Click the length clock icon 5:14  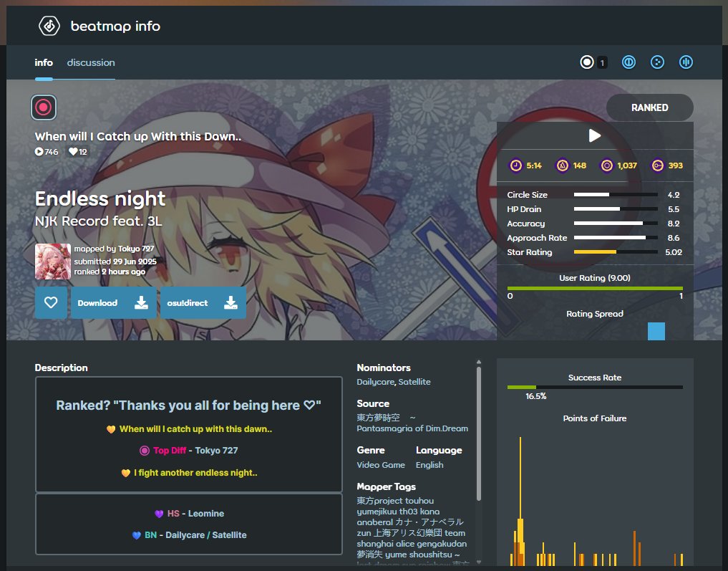[x=516, y=165]
